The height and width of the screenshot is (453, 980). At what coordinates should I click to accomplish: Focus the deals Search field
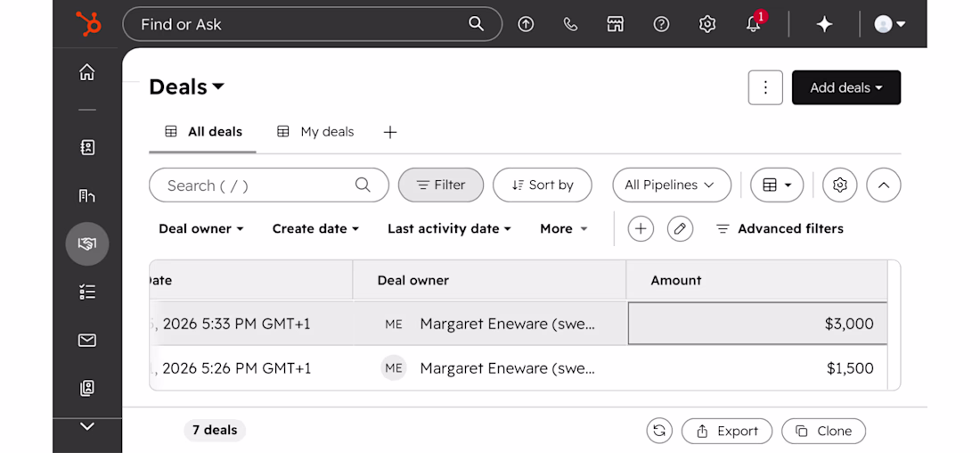pos(269,185)
